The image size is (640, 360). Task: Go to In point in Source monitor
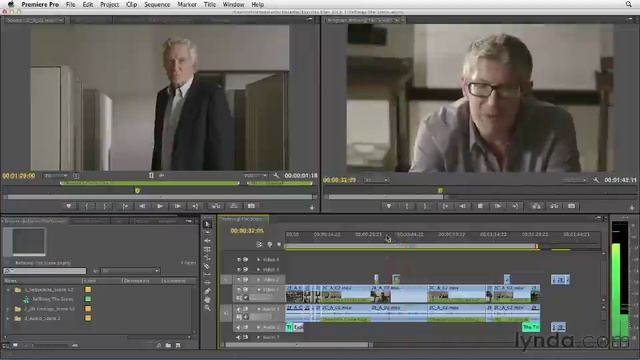(x=125, y=206)
